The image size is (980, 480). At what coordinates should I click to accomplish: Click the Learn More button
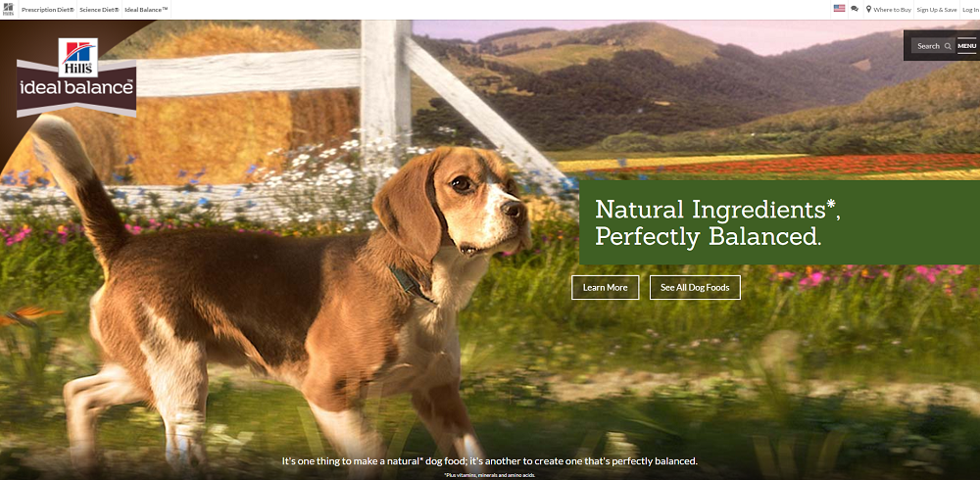605,287
